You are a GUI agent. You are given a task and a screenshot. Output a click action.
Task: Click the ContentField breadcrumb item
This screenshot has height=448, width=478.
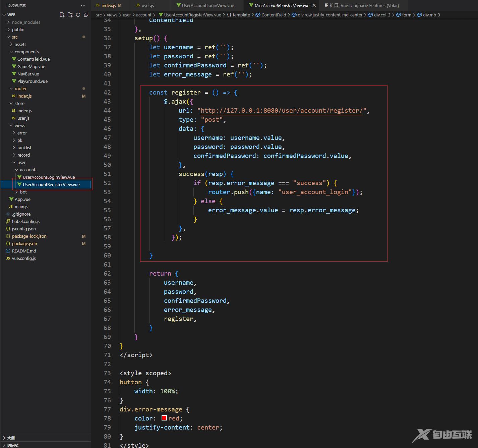pos(274,15)
